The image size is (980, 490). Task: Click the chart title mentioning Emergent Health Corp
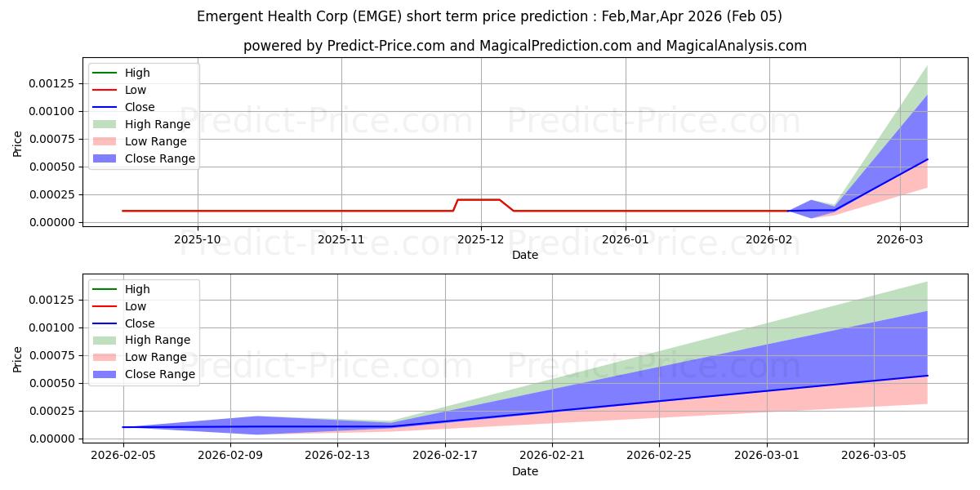489,16
